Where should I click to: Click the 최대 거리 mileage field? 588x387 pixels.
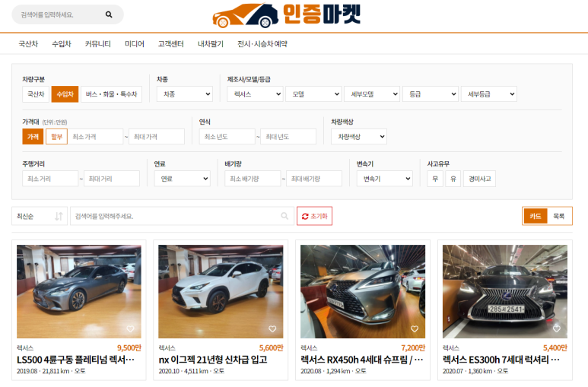(112, 179)
